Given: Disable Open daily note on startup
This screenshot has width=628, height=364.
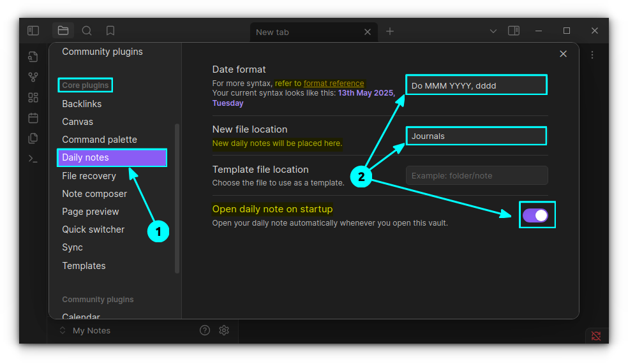Looking at the screenshot, I should click(x=535, y=215).
